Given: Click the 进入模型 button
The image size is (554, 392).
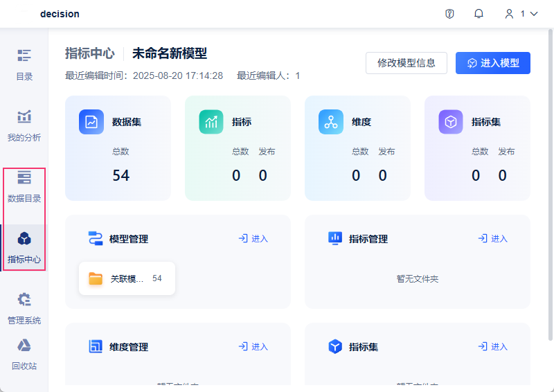Looking at the screenshot, I should [493, 63].
